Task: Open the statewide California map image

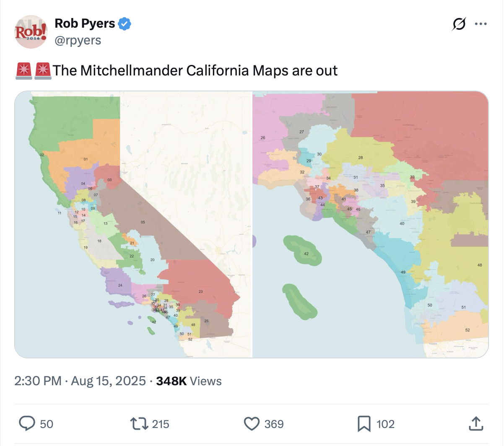Action: 133,224
